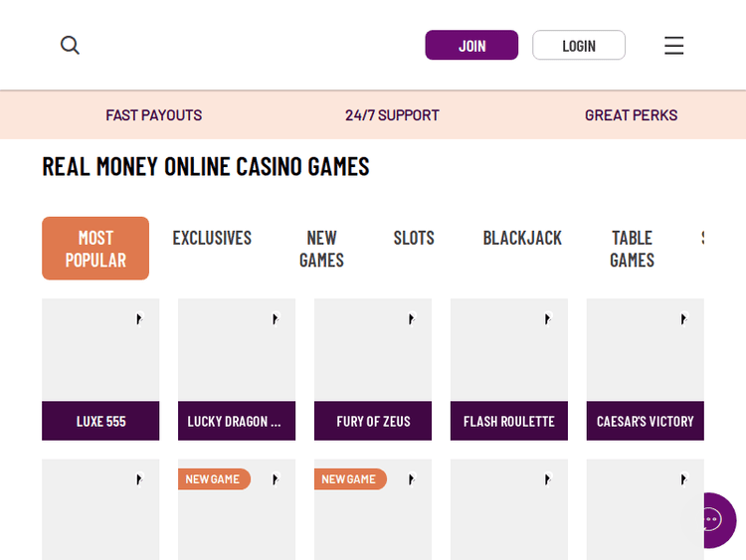Image resolution: width=746 pixels, height=560 pixels.
Task: Select the Blackjack tab
Action: 522,238
